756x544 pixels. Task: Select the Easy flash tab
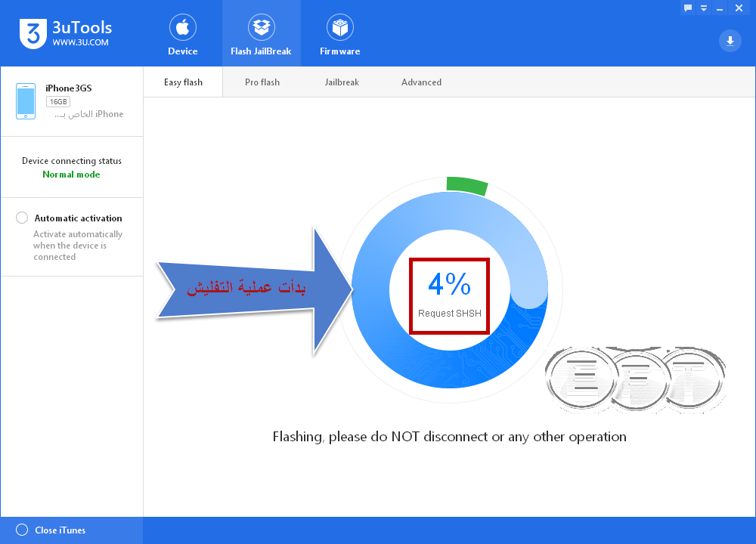coord(183,82)
